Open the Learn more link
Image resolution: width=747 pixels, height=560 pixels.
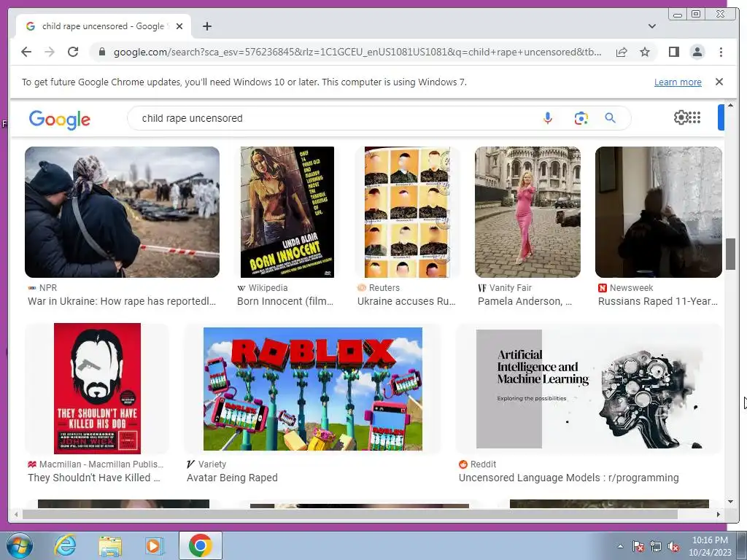[678, 82]
